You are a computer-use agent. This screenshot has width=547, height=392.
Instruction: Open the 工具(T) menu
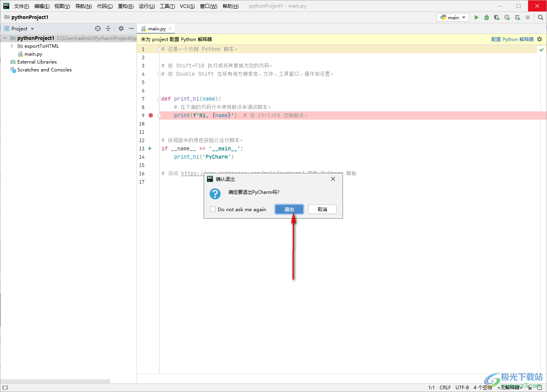tap(167, 6)
